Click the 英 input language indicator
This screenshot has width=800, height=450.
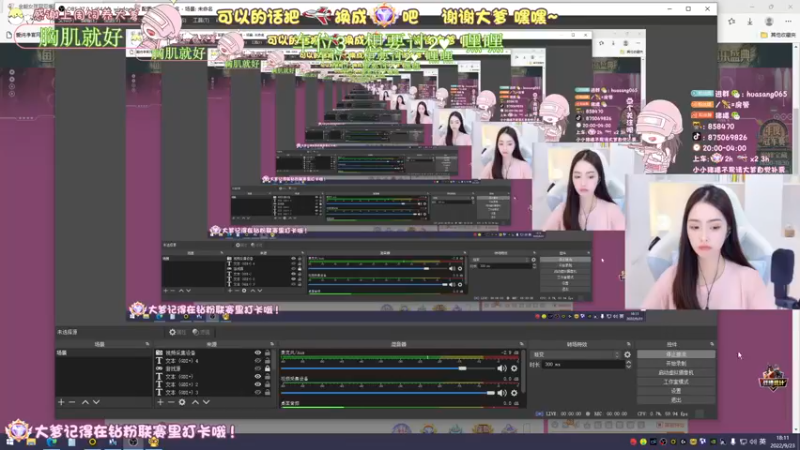pyautogui.click(x=763, y=442)
